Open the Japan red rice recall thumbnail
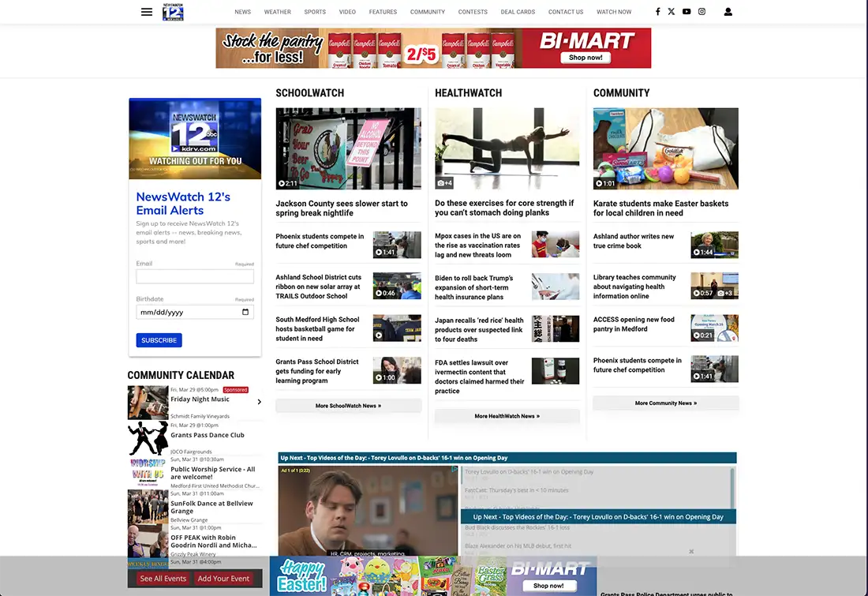This screenshot has width=868, height=596. coord(556,328)
